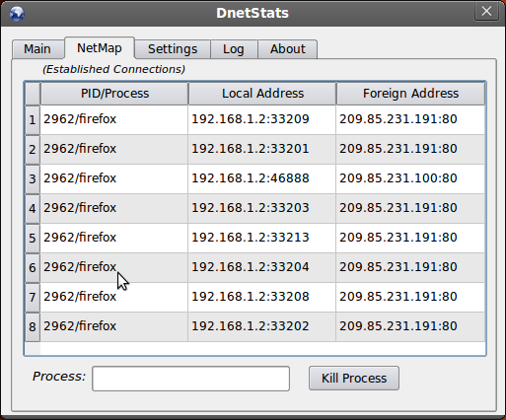Viewport: 506px width, 420px height.
Task: Switch to the Main tab
Action: click(x=37, y=49)
